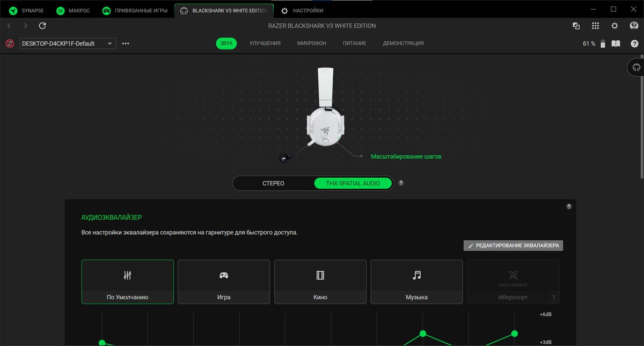Click the refresh icon
The width and height of the screenshot is (644, 346).
[42, 26]
